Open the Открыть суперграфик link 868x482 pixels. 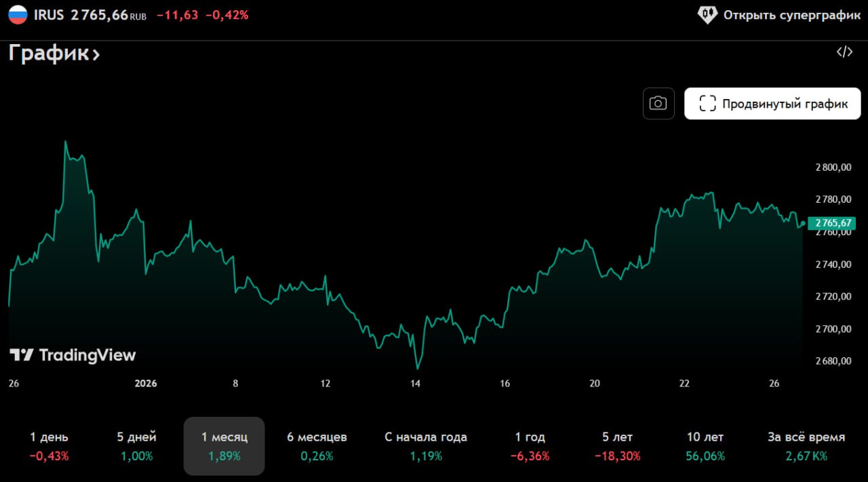(x=791, y=15)
